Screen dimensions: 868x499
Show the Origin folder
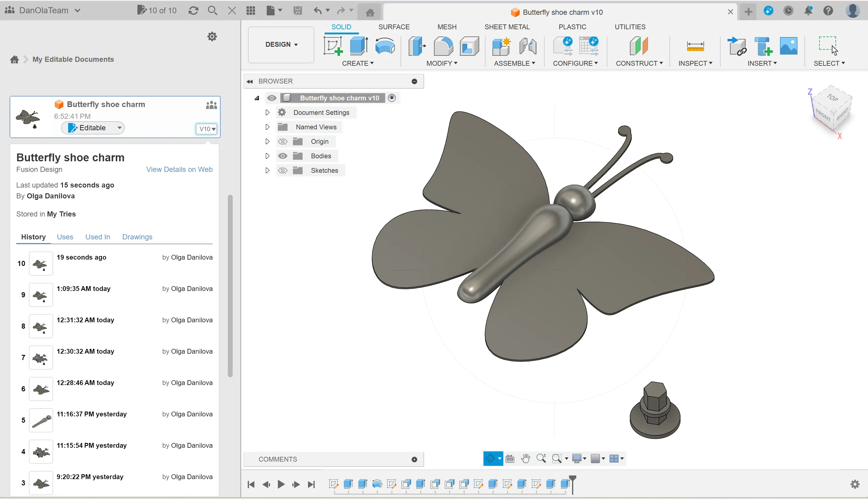click(x=282, y=141)
